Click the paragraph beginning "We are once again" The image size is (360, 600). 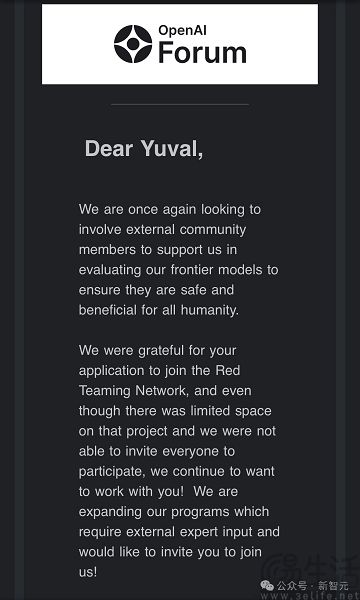[x=178, y=260]
